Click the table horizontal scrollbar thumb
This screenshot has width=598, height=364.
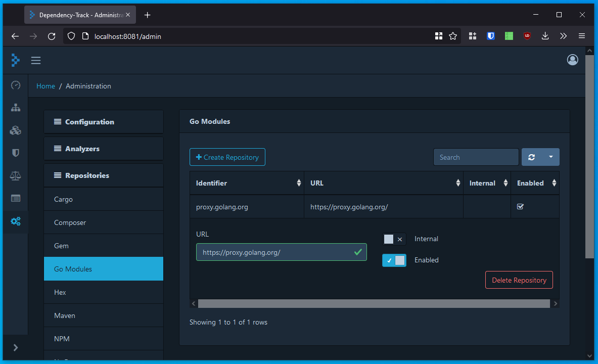pos(374,304)
